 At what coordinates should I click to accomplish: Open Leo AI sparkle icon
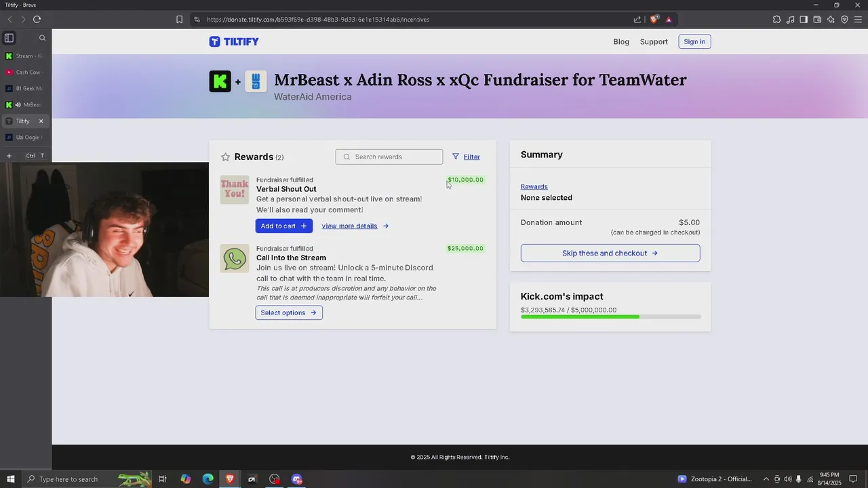pos(831,20)
